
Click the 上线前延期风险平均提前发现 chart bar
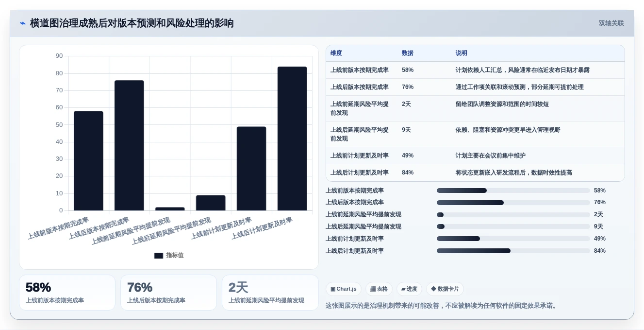point(170,208)
